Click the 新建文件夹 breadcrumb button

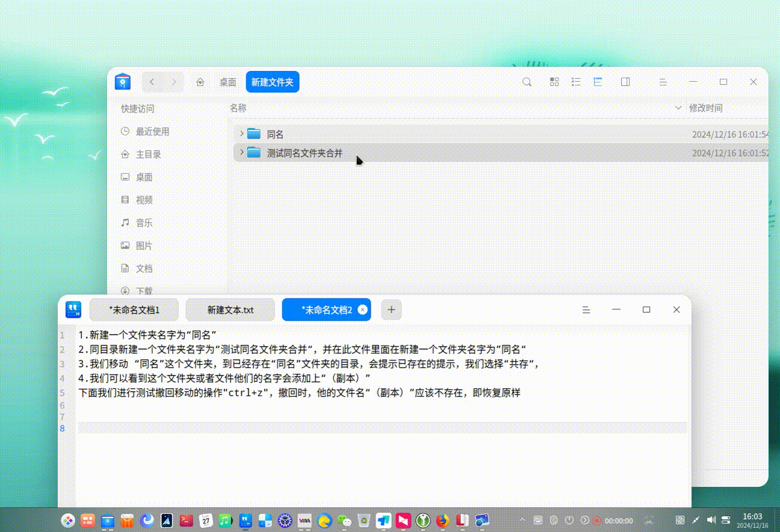tap(272, 82)
